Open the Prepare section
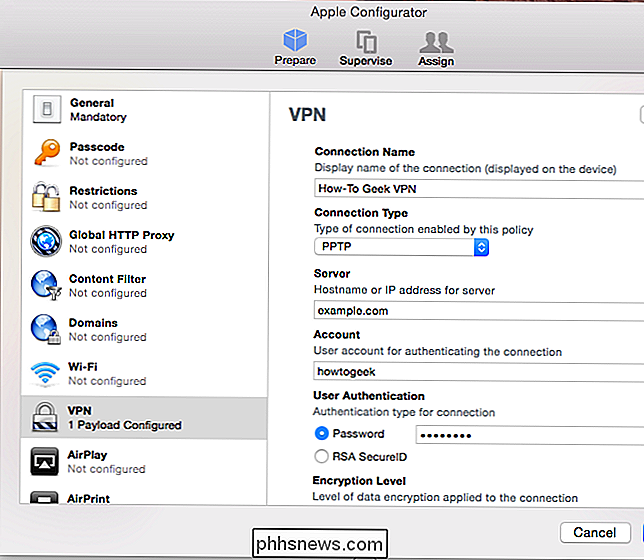The width and height of the screenshot is (644, 560). point(295,47)
